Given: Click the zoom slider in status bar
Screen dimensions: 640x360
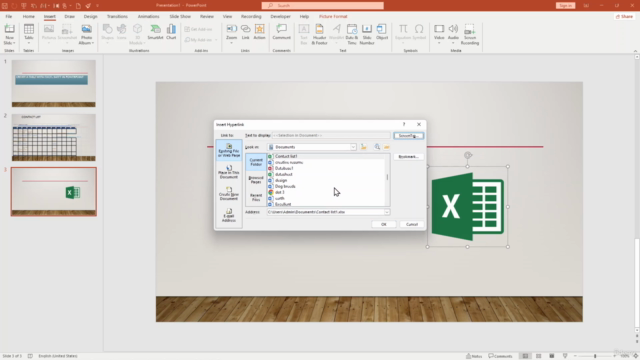Looking at the screenshot, I should [595, 356].
